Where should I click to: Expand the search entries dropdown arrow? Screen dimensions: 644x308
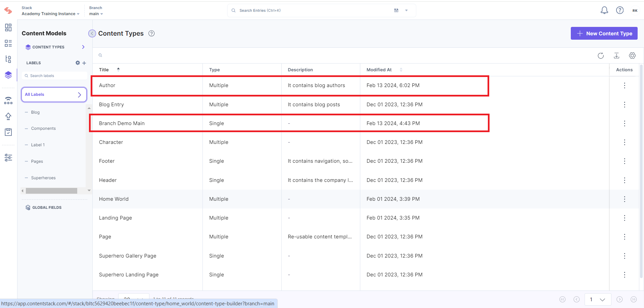(x=406, y=10)
